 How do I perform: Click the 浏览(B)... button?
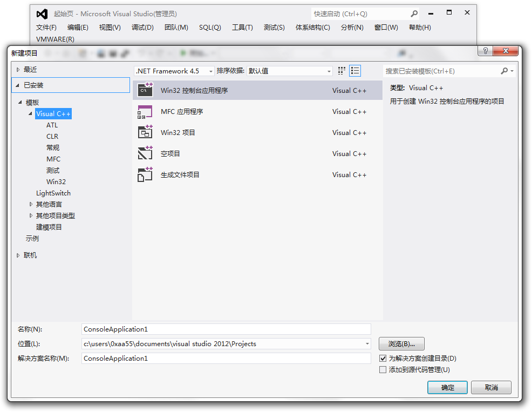401,344
